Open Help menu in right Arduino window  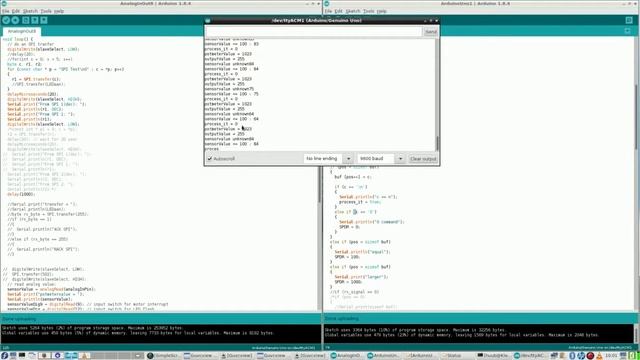[x=382, y=11]
